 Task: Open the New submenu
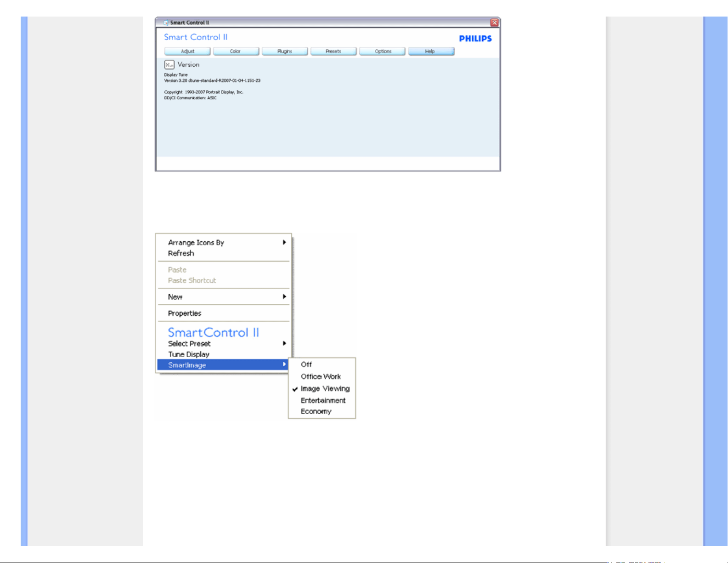click(x=224, y=297)
